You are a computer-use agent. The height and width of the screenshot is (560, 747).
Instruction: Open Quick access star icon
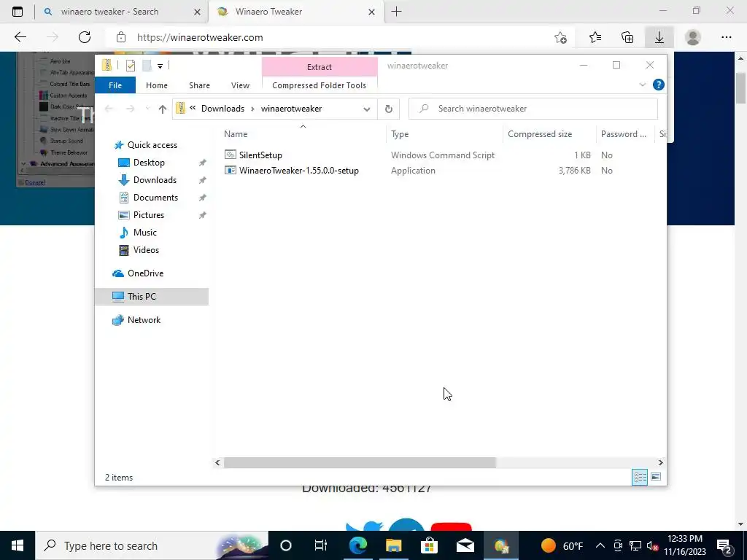119,145
